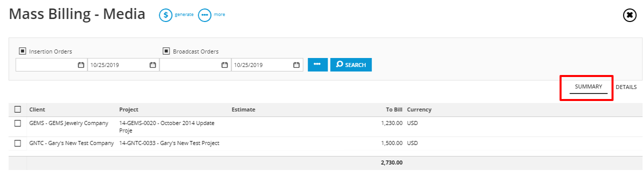This screenshot has height=191, width=644.
Task: Open calendar for Broadcast Orders start date
Action: [x=225, y=65]
